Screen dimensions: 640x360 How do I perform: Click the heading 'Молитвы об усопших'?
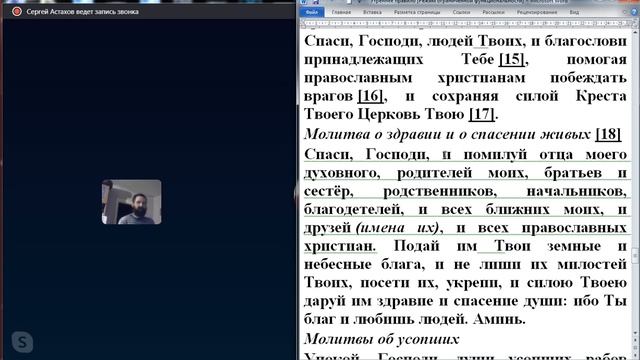point(382,339)
